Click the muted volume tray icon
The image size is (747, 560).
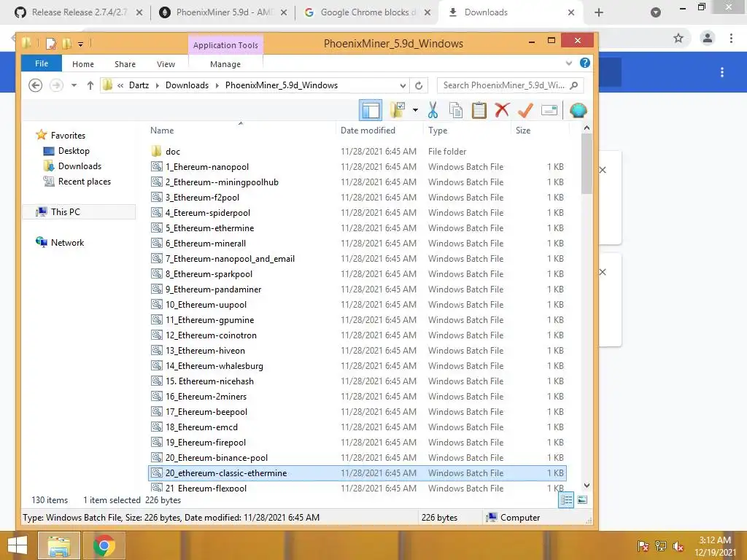click(x=678, y=545)
